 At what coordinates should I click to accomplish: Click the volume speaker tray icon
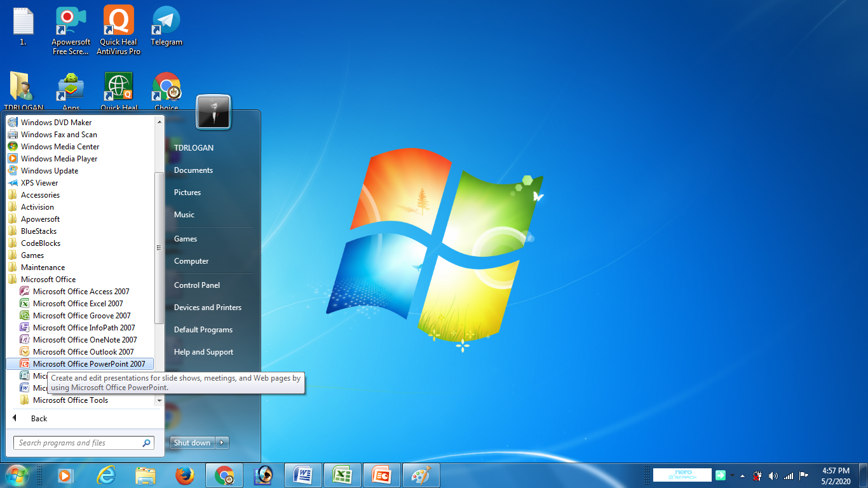[x=773, y=475]
